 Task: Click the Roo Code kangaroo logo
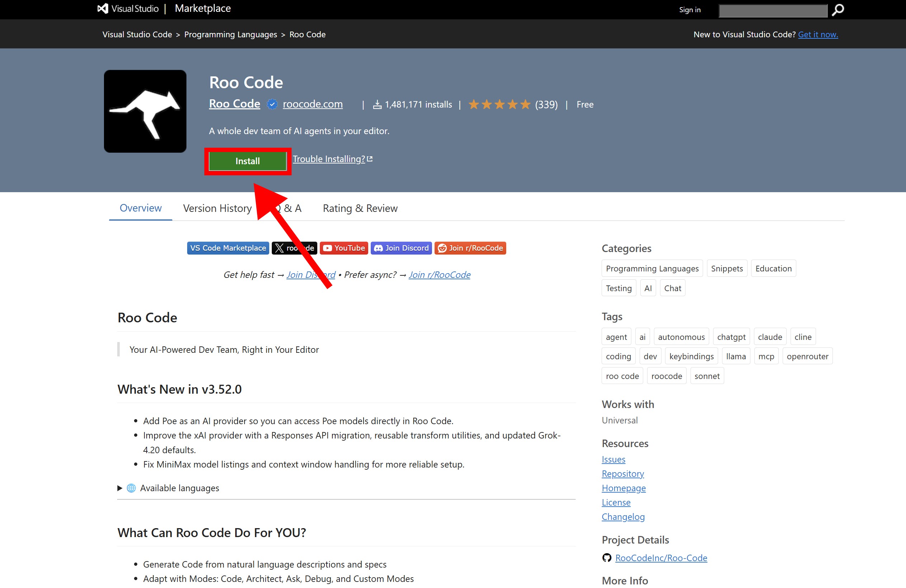tap(145, 111)
